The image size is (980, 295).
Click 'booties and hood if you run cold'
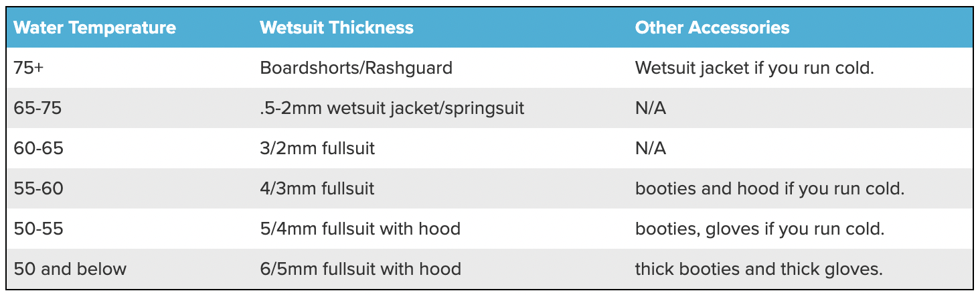(x=770, y=188)
